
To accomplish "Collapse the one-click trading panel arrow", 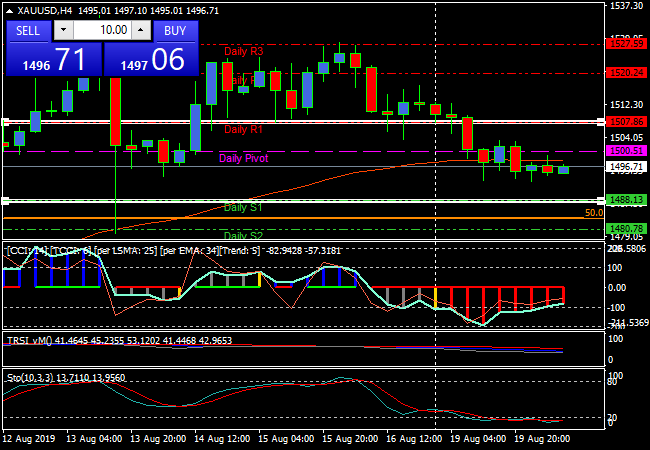I will pos(9,10).
